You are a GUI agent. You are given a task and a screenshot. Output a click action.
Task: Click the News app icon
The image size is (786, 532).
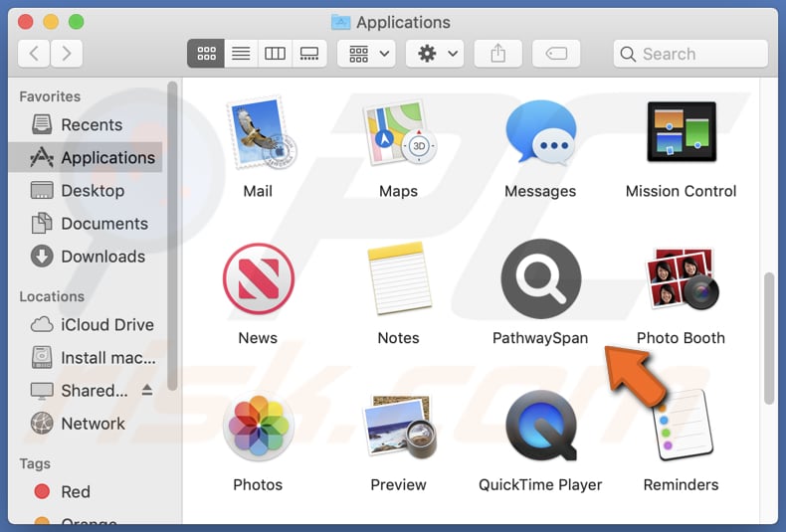(259, 278)
